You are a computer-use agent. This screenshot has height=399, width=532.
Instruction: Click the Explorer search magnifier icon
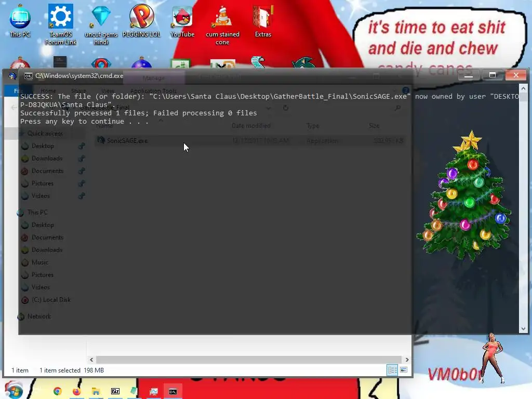click(397, 108)
